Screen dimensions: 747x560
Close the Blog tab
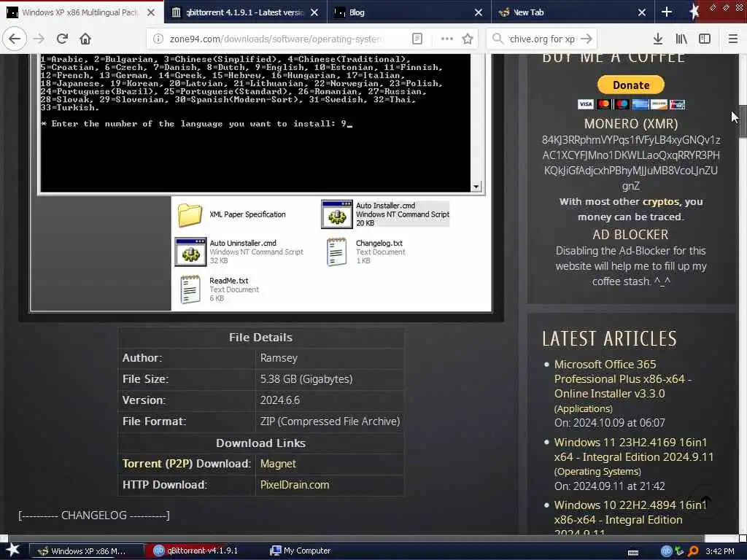tap(479, 12)
